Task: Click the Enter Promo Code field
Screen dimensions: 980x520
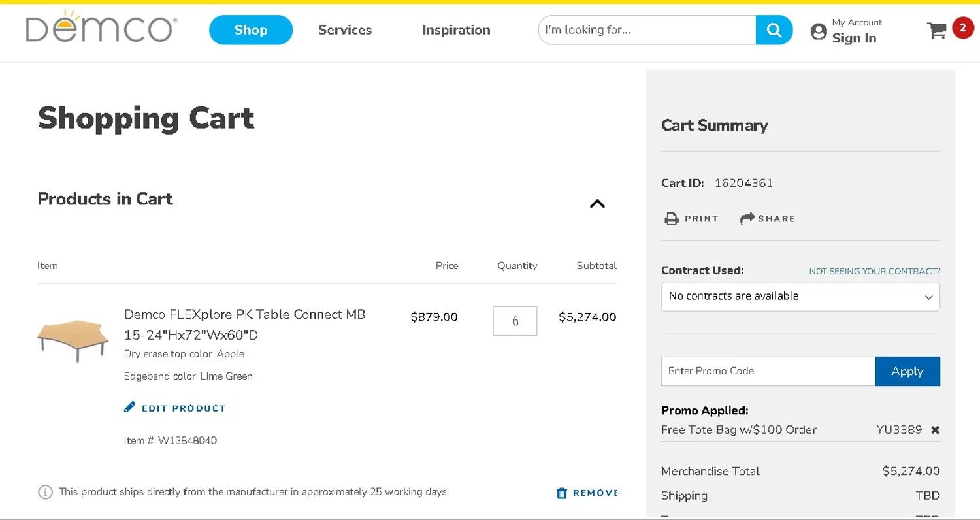Action: (x=768, y=371)
